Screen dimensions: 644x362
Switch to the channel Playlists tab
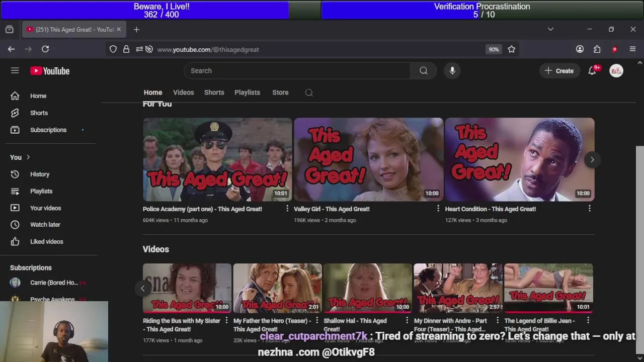(247, 93)
